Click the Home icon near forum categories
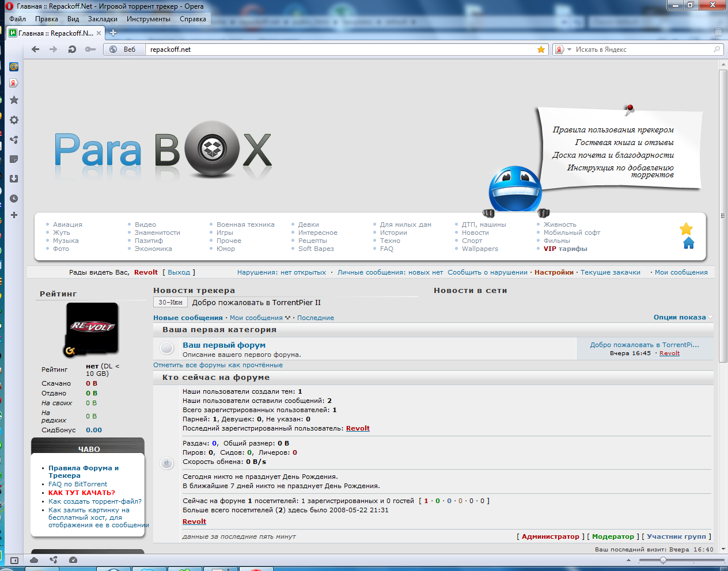 [x=688, y=243]
